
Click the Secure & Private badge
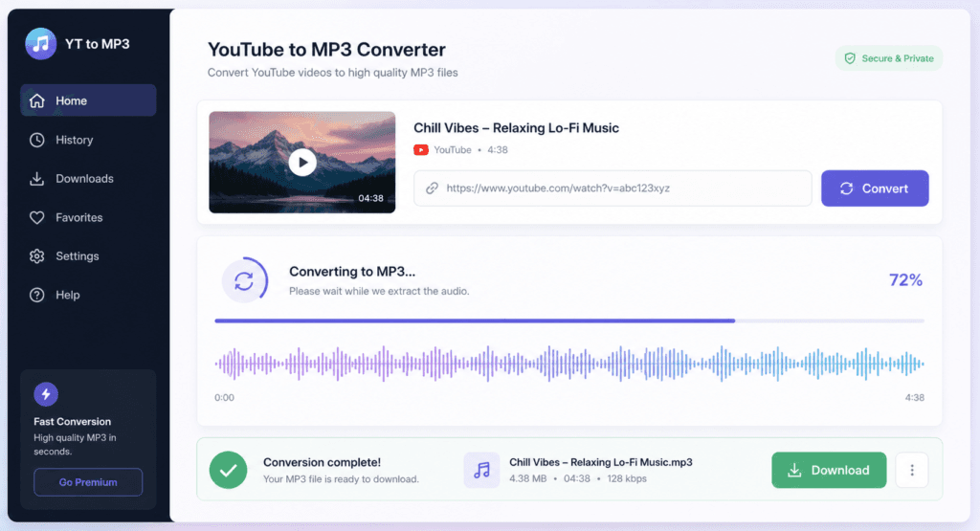pyautogui.click(x=889, y=58)
